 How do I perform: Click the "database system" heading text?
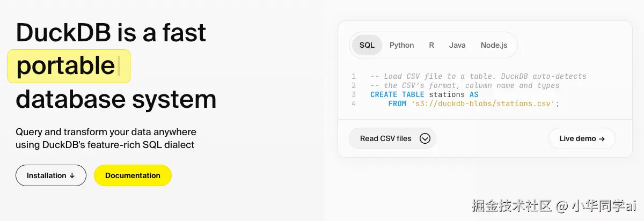tap(116, 99)
